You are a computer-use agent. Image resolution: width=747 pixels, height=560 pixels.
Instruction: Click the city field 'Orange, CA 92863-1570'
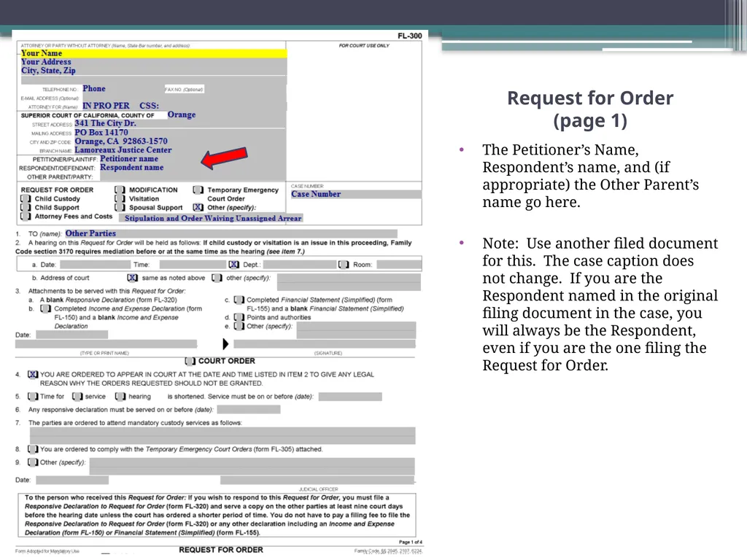pos(179,141)
